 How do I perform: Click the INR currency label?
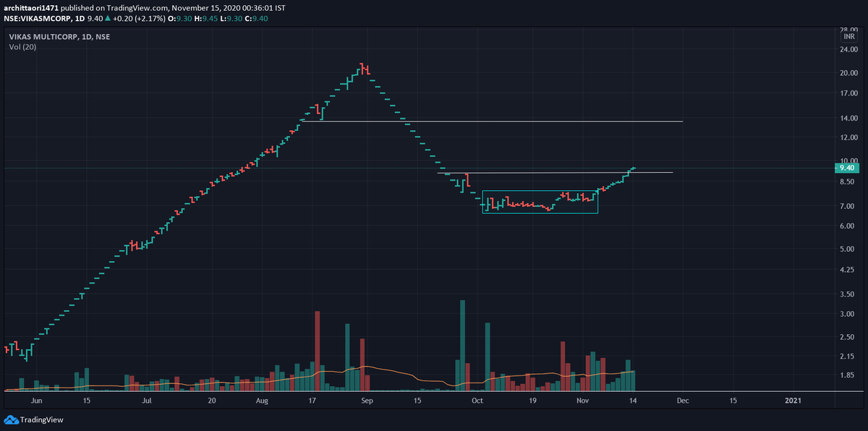(849, 35)
